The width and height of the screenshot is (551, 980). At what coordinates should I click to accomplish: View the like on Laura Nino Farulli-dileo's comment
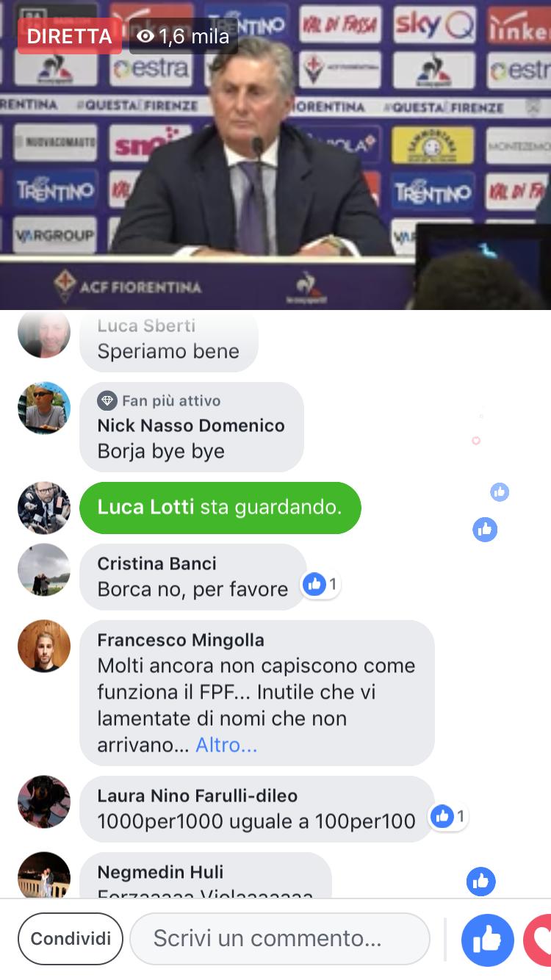pos(448,816)
